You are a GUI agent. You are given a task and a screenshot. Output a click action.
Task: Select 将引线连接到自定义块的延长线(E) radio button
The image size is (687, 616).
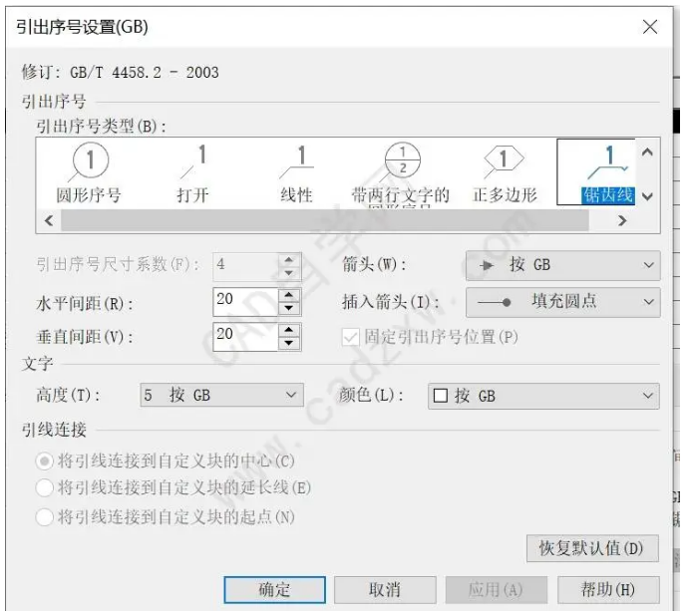44,488
